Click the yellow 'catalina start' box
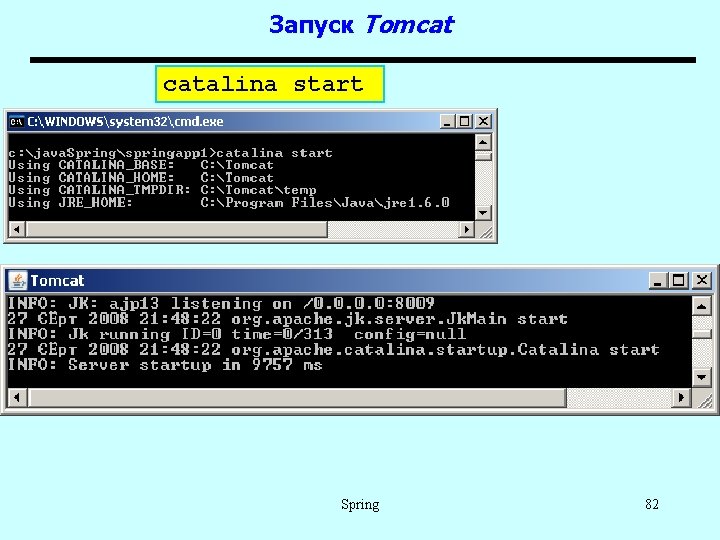 coord(270,84)
